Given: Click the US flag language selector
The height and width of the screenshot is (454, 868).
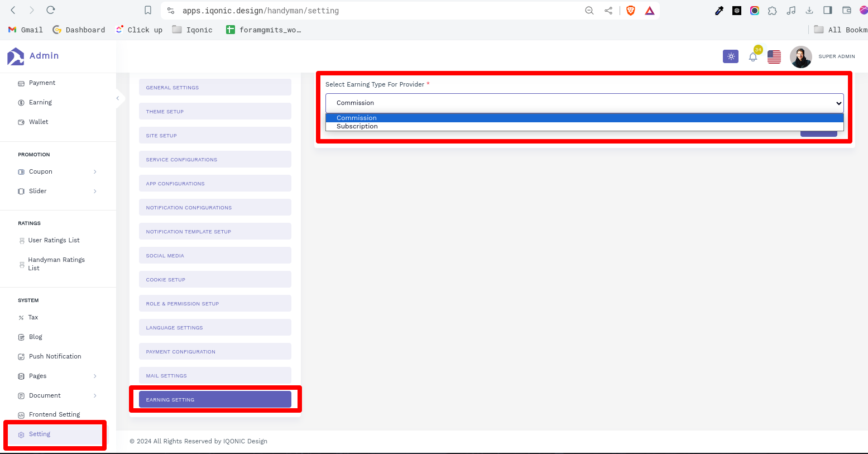Looking at the screenshot, I should pos(774,56).
